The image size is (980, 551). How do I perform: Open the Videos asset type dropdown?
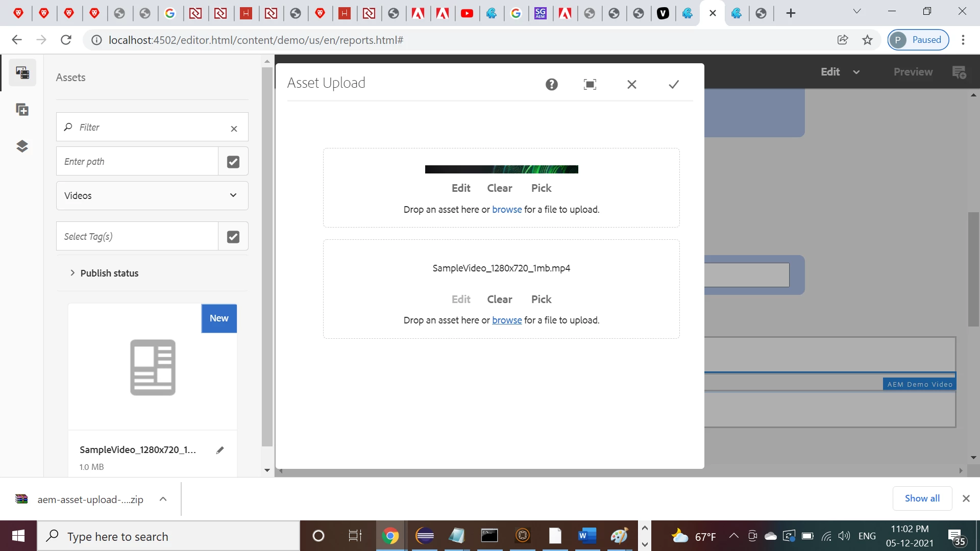point(152,195)
